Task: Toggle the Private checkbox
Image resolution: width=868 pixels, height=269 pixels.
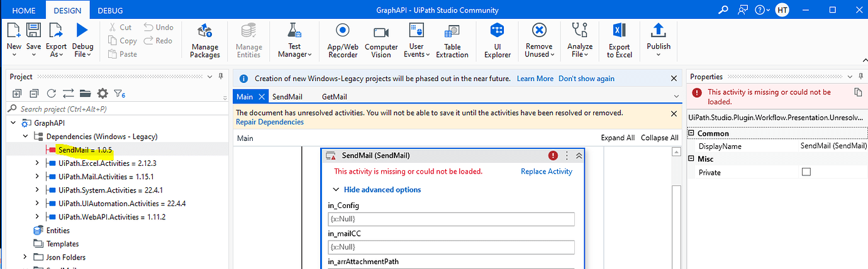Action: pyautogui.click(x=806, y=172)
